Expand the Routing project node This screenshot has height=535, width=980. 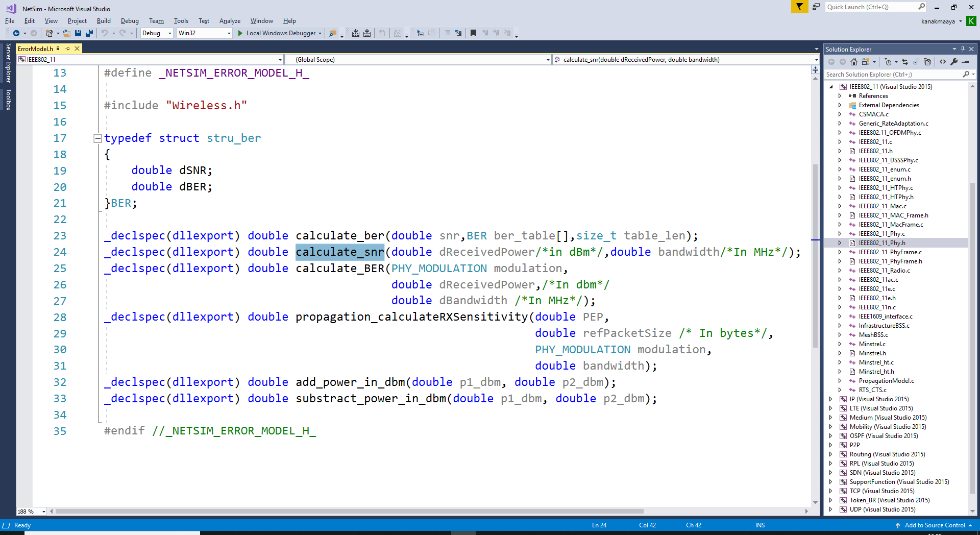(831, 454)
